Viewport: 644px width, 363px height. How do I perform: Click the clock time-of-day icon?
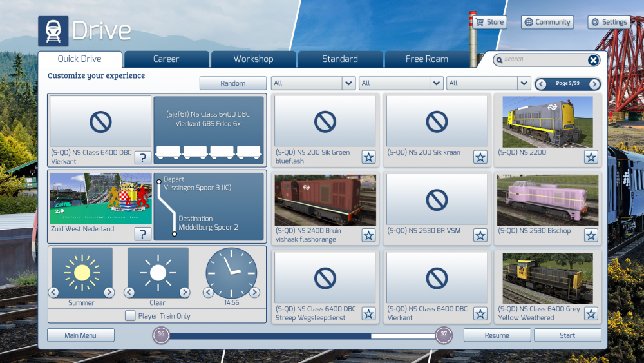point(231,273)
